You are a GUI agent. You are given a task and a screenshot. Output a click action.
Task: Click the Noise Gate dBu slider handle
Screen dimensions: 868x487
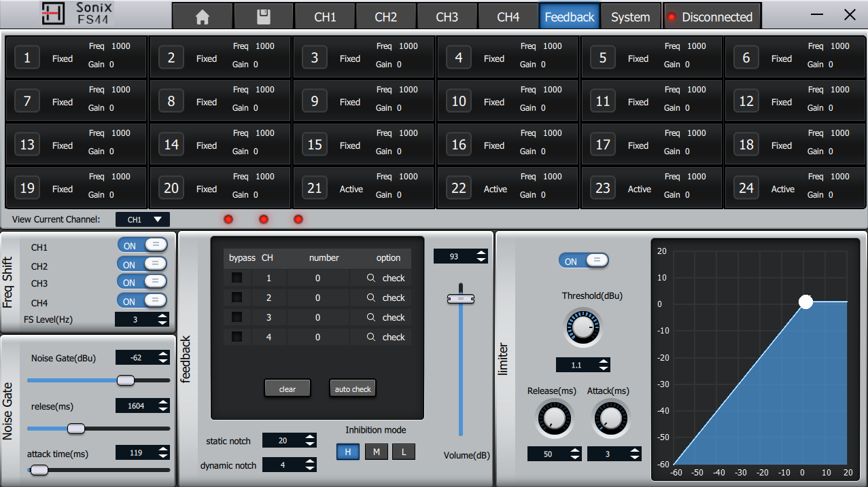(x=126, y=380)
